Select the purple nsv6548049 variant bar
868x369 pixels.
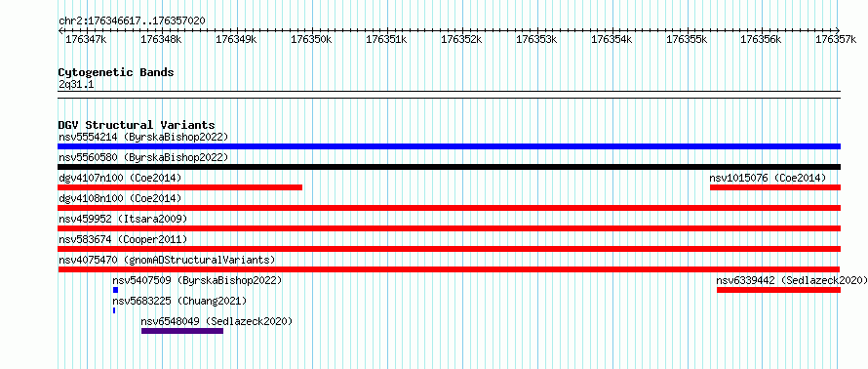[182, 331]
